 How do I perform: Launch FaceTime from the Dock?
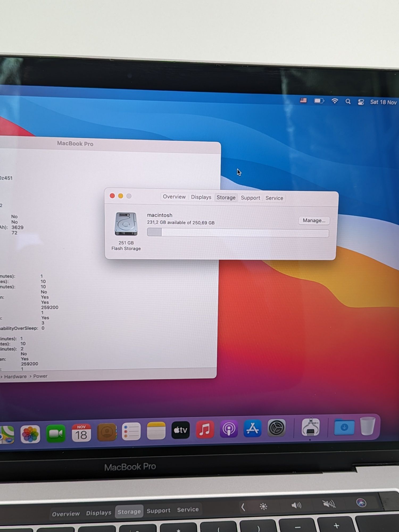click(56, 434)
